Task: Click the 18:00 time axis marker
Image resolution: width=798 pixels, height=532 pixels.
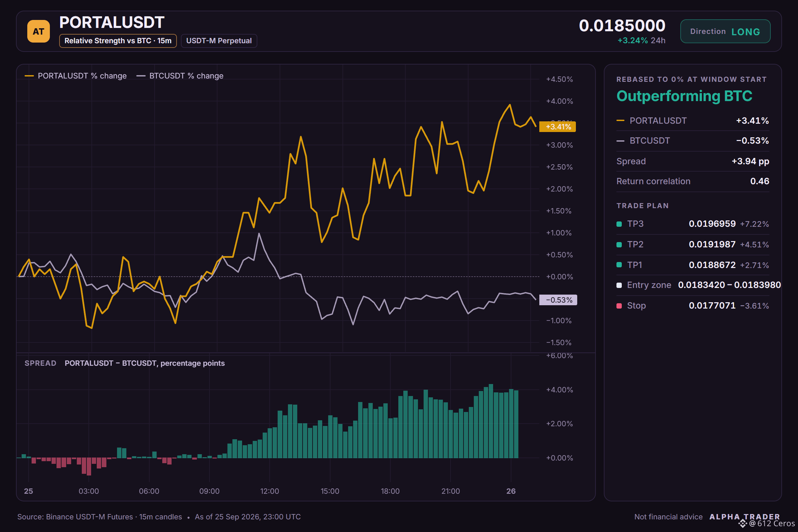Action: click(x=390, y=491)
